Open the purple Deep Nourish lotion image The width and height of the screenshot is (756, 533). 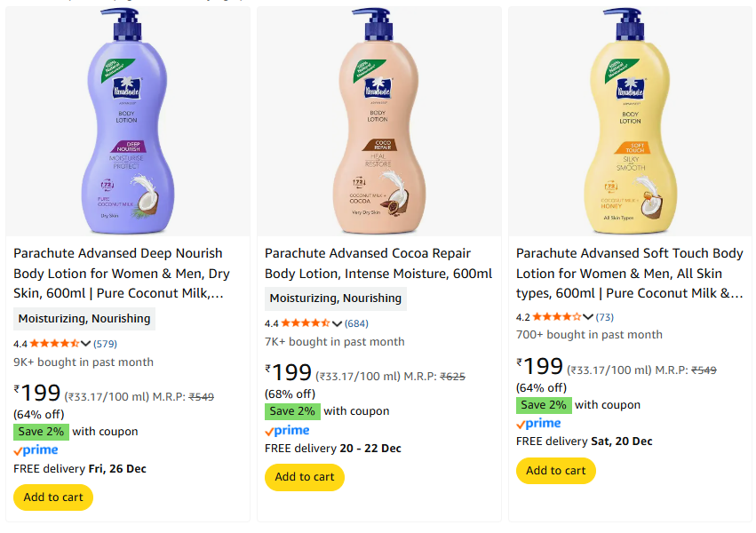[127, 120]
